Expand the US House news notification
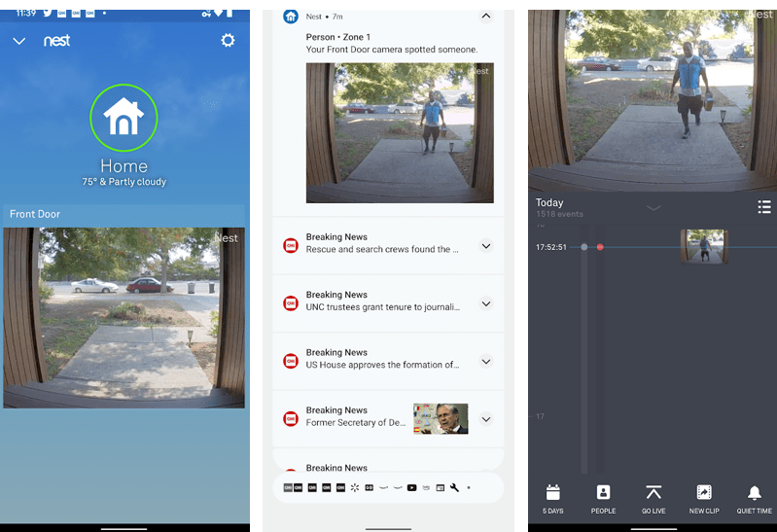The width and height of the screenshot is (777, 532). (x=486, y=362)
